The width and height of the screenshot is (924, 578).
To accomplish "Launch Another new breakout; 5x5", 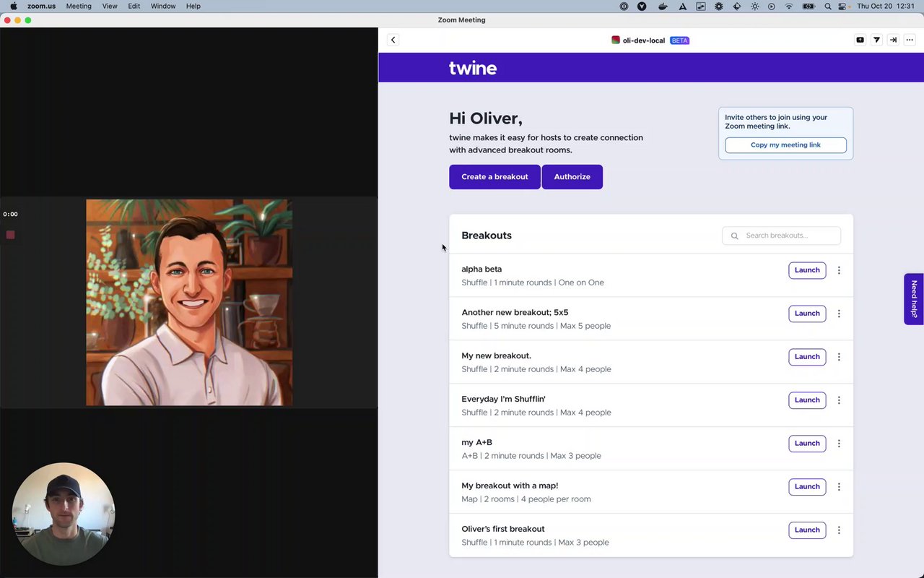I will [x=807, y=314].
